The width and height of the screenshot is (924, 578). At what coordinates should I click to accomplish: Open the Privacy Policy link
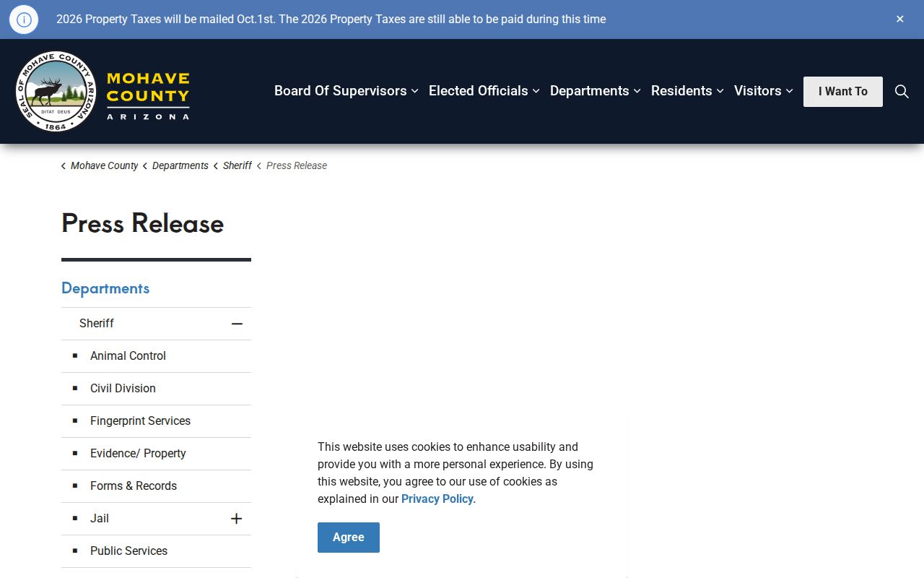(437, 499)
